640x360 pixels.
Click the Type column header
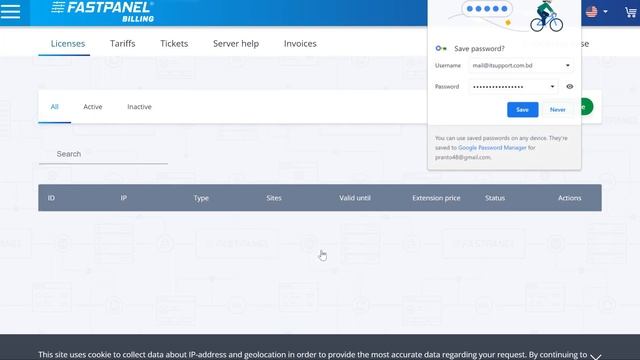click(x=201, y=198)
